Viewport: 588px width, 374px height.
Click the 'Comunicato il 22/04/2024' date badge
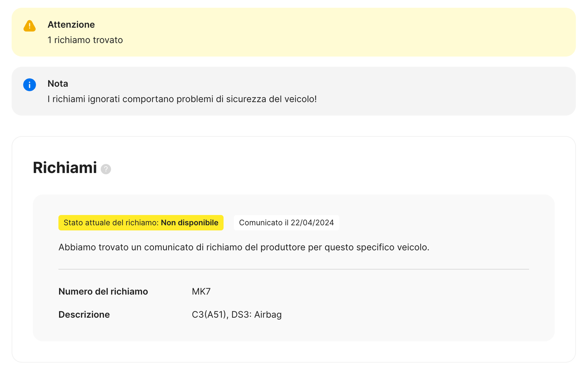(286, 222)
